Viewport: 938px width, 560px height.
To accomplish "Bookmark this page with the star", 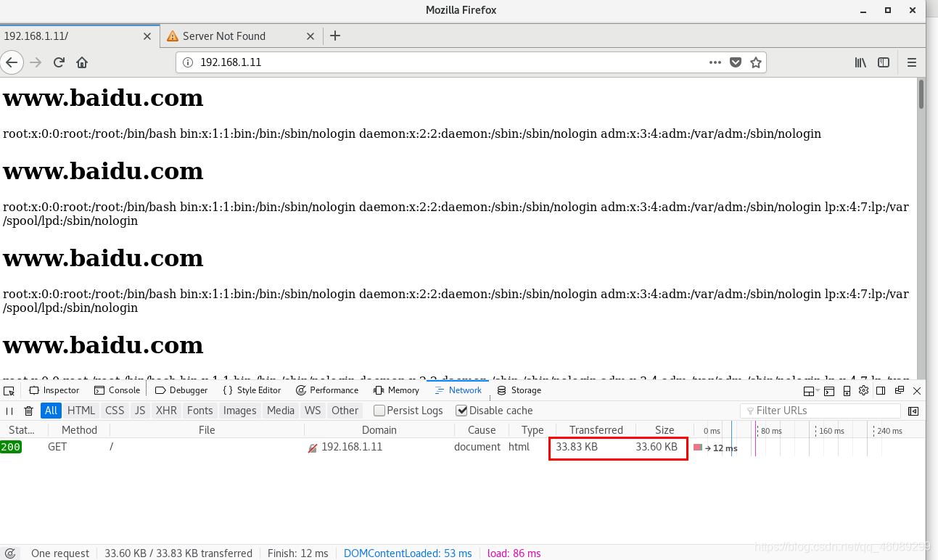I will (x=756, y=62).
